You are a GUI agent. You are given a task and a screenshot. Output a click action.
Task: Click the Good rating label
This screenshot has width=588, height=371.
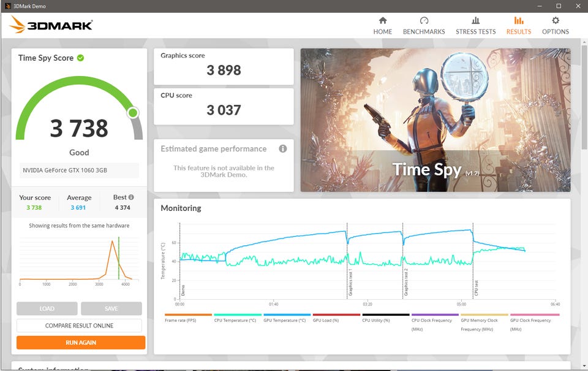[x=79, y=153]
